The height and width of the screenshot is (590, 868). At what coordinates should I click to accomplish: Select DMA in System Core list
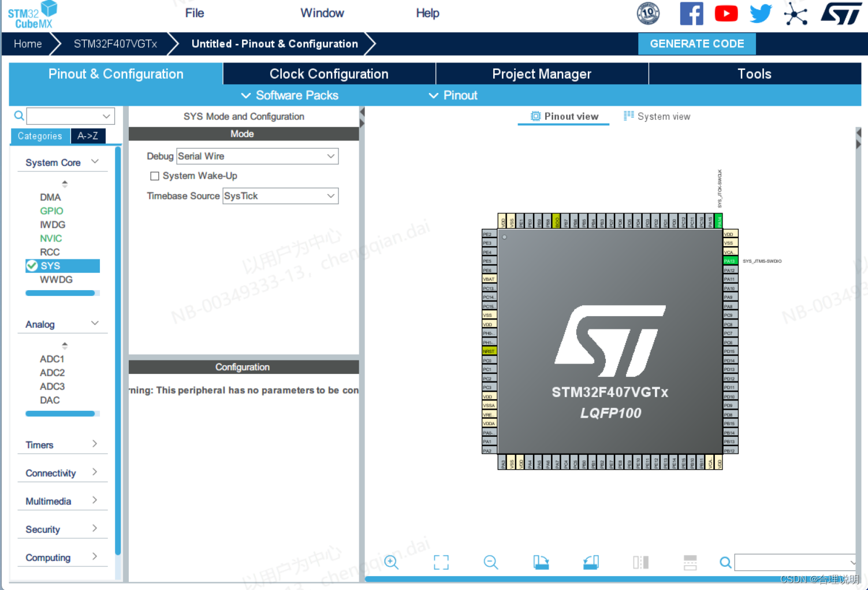[x=50, y=197]
